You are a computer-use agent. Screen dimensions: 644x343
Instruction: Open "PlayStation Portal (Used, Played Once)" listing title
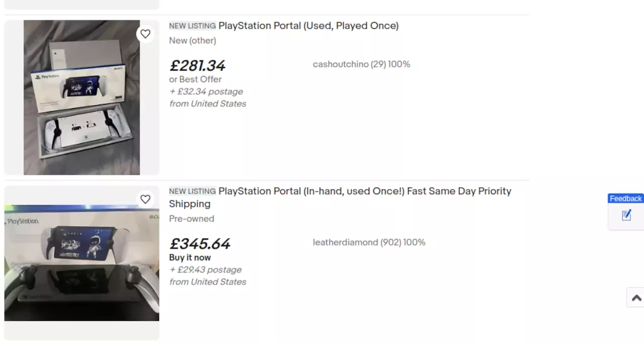308,26
